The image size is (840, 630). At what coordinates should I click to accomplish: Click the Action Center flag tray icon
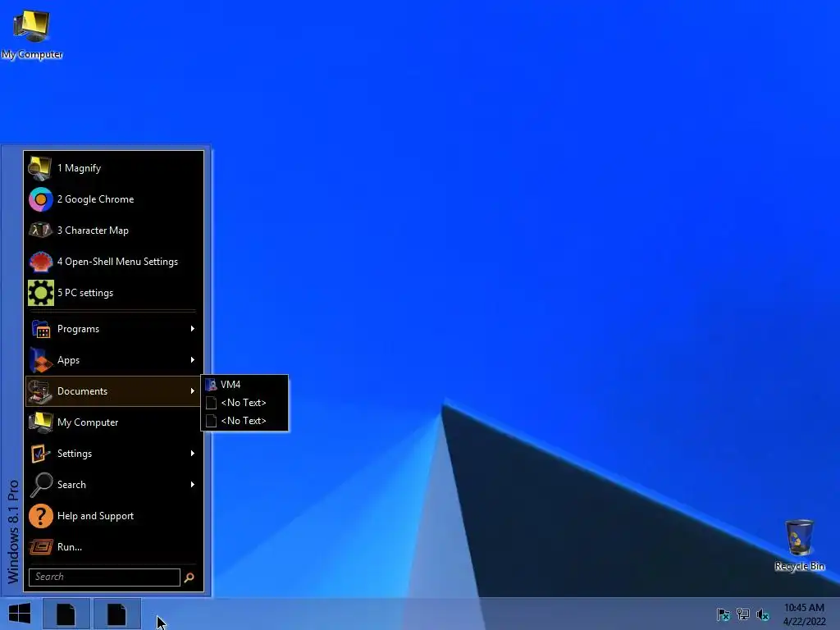pos(724,614)
